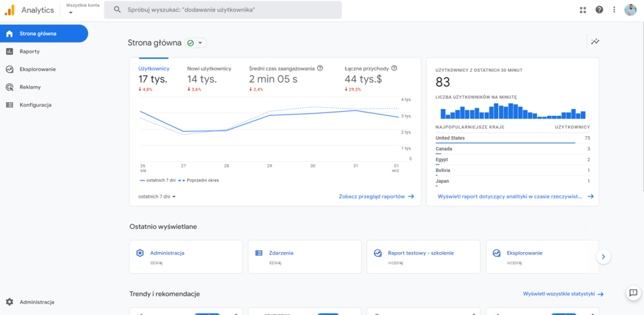The width and height of the screenshot is (644, 315).
Task: Open Raporty in the sidebar
Action: click(30, 51)
